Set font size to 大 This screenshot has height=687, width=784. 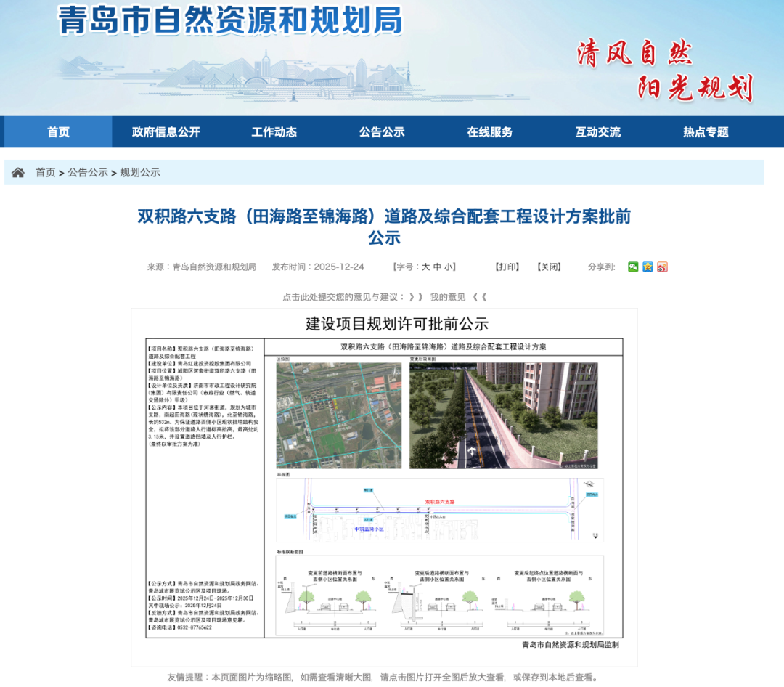[x=426, y=267]
